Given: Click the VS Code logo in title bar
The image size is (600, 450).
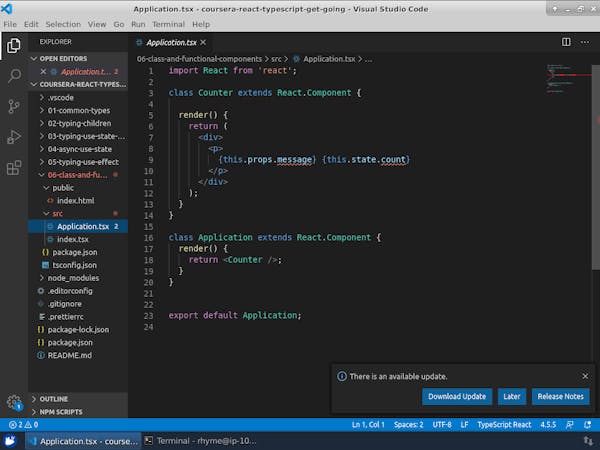Looking at the screenshot, I should click(7, 8).
